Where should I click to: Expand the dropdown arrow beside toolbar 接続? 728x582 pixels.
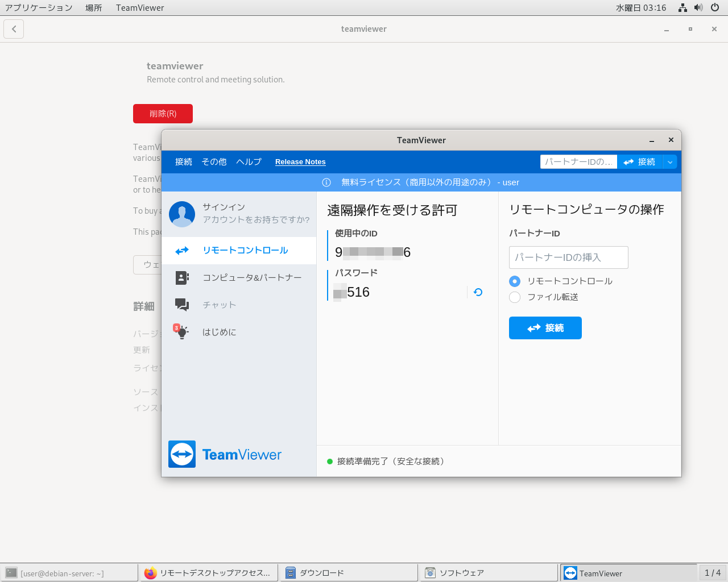tap(670, 162)
